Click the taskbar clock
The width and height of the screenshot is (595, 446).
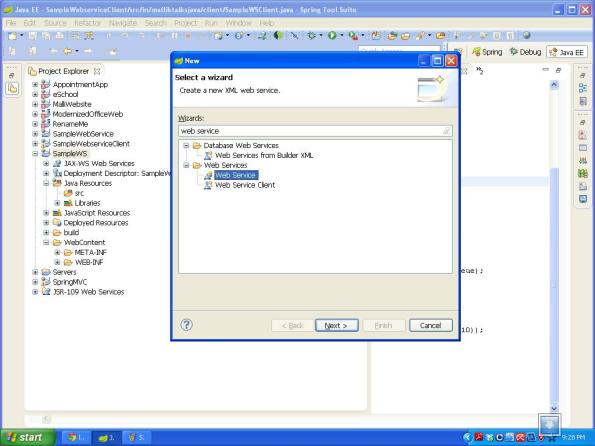point(573,438)
